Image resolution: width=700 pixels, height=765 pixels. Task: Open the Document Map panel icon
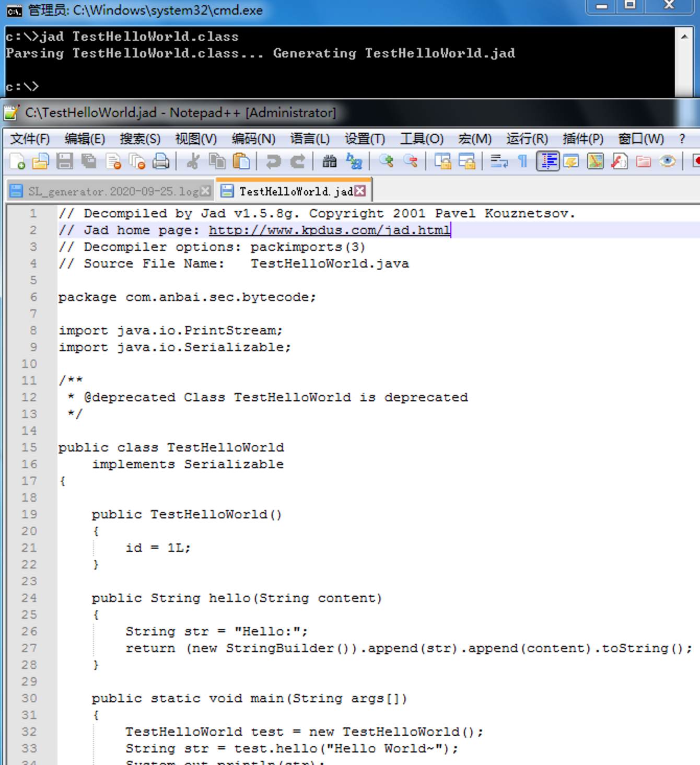(x=596, y=161)
